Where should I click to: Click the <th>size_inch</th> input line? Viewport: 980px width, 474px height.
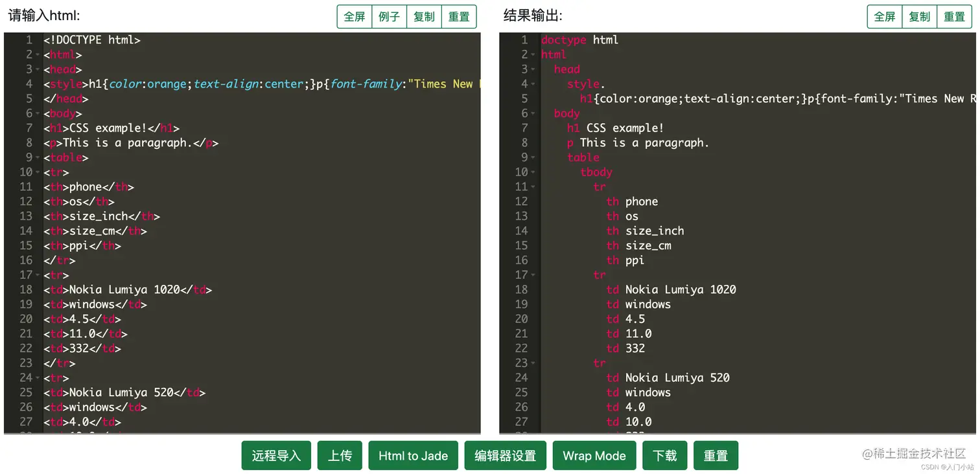pos(102,216)
